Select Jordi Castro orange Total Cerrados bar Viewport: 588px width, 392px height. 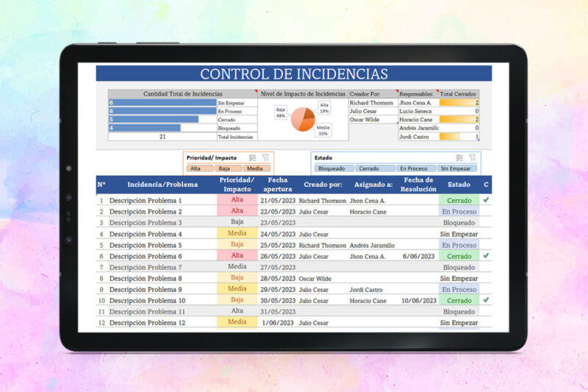pos(449,137)
